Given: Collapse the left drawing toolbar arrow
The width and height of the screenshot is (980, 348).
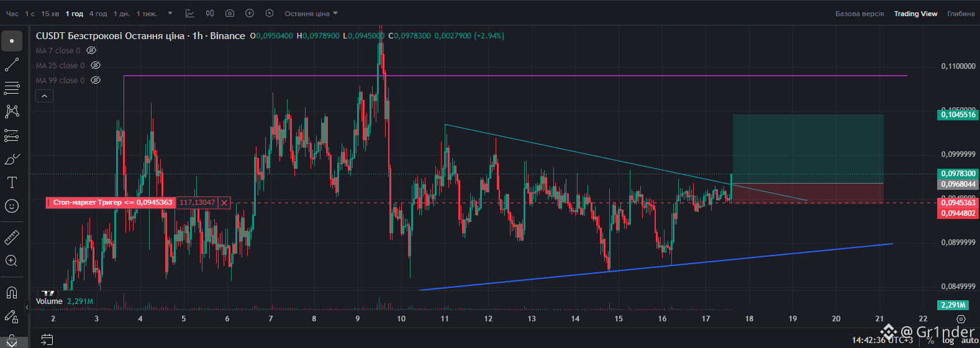Looking at the screenshot, I should [x=27, y=307].
